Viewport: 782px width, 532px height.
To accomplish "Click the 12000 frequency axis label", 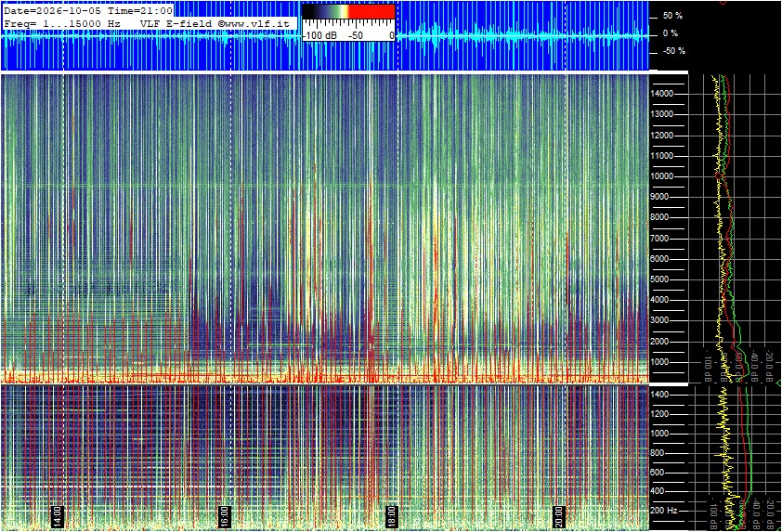I will (661, 136).
